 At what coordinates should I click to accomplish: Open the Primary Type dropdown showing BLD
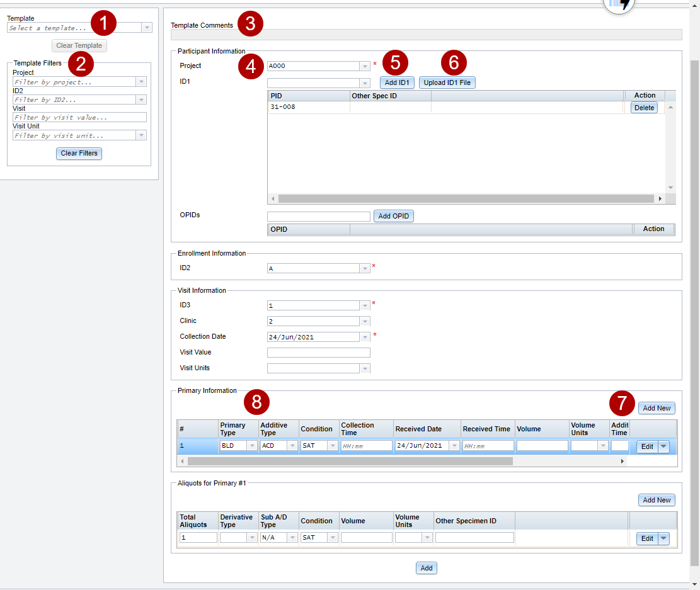tap(252, 445)
